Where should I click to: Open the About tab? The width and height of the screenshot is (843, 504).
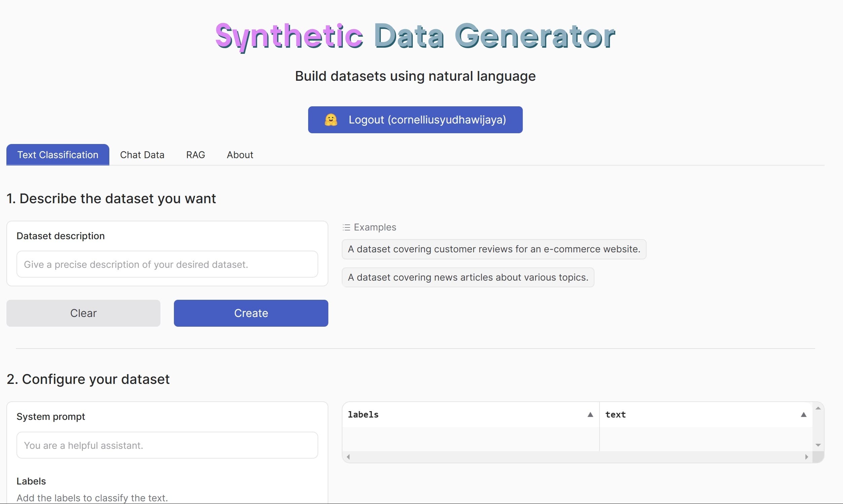click(240, 154)
